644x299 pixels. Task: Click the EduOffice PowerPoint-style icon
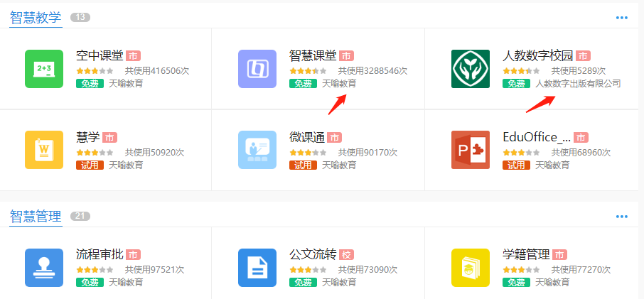point(470,150)
